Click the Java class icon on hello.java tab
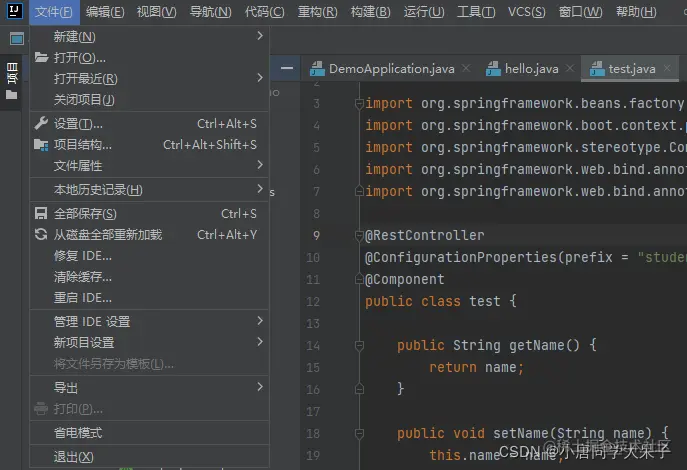Screen dimensions: 687x470 point(493,69)
